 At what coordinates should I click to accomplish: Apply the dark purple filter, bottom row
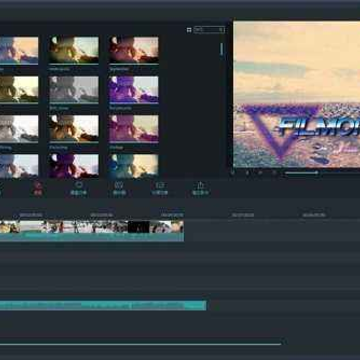(74, 165)
